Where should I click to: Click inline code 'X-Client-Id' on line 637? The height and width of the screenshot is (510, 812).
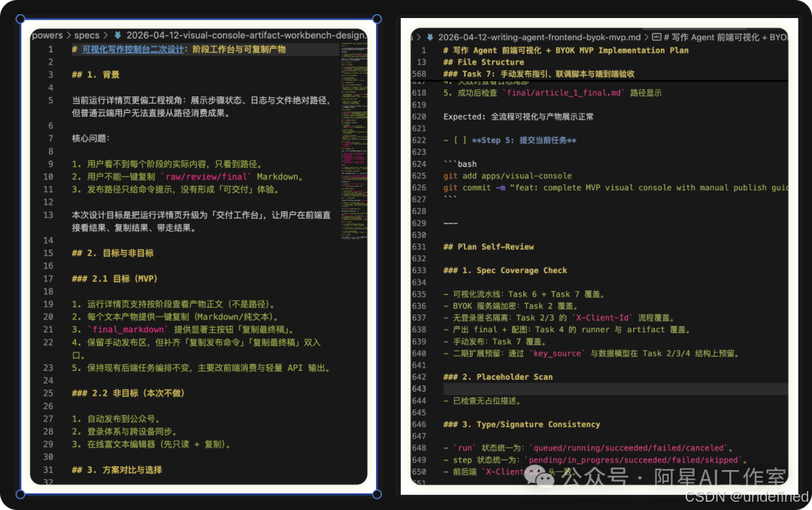click(x=601, y=317)
